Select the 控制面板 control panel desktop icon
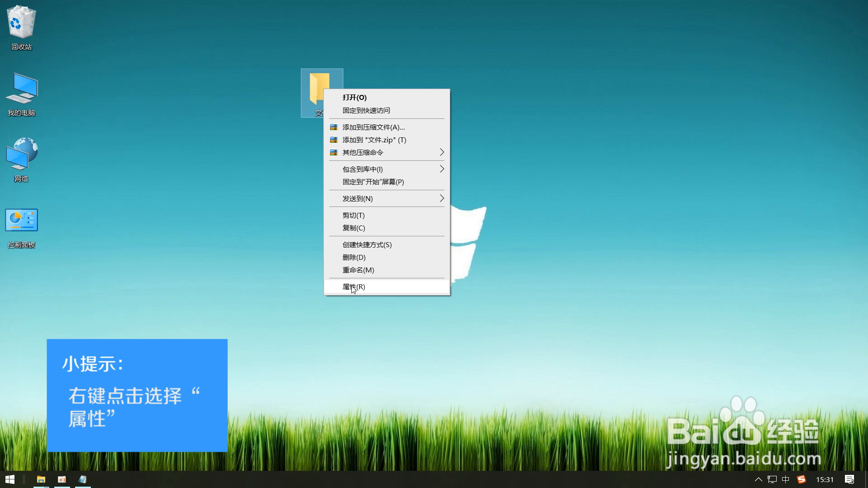 pos(21,228)
